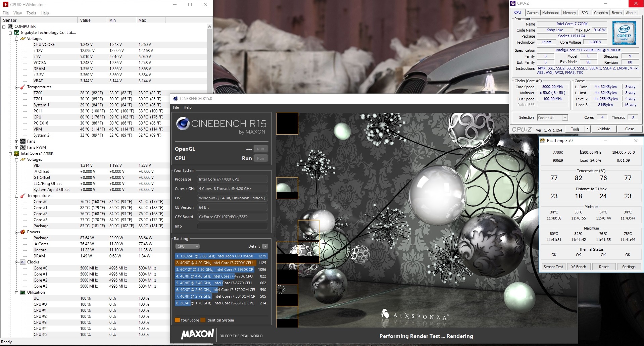Click the Intel Core i7 7700K chip icon
The height and width of the screenshot is (346, 644).
pyautogui.click(x=16, y=153)
